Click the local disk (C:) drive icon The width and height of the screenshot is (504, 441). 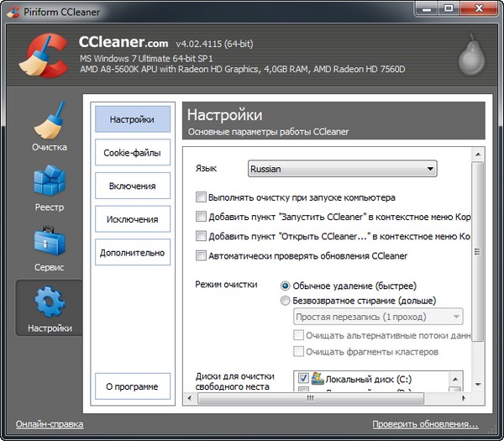click(x=317, y=379)
